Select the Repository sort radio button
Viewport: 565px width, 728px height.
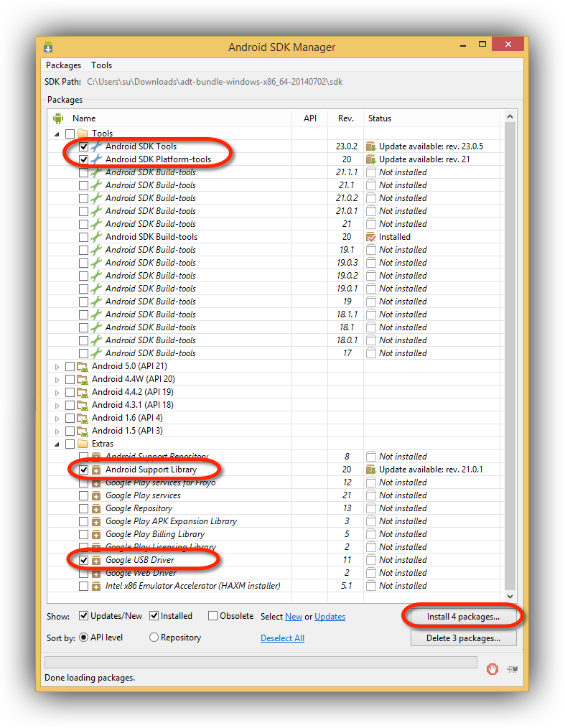coord(154,638)
